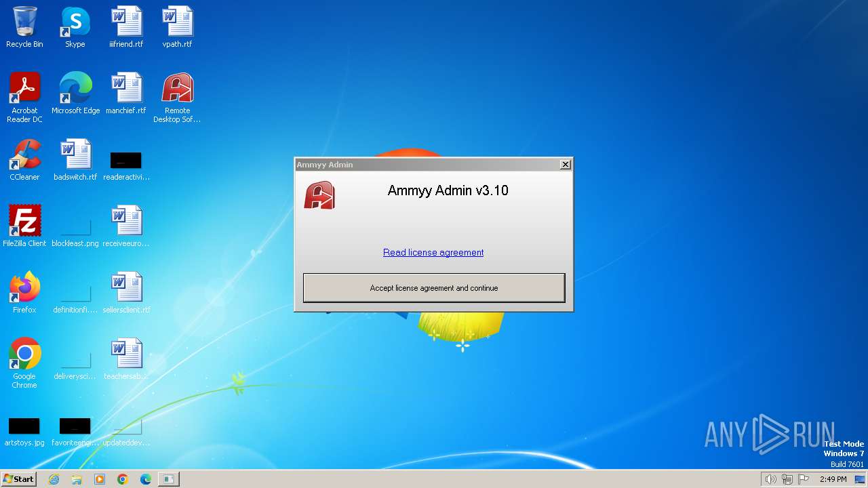Click the Show desktop button

[x=860, y=479]
